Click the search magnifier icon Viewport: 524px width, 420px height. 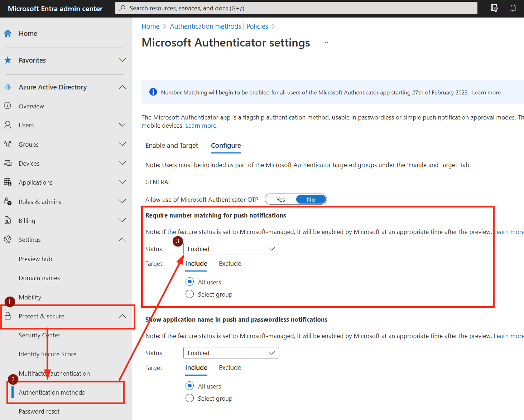(x=122, y=8)
